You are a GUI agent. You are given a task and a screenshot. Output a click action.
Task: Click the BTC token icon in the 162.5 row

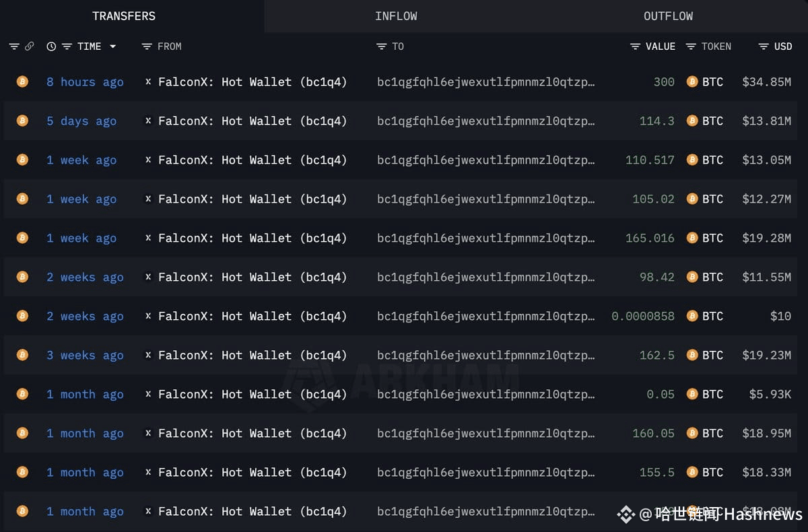692,355
